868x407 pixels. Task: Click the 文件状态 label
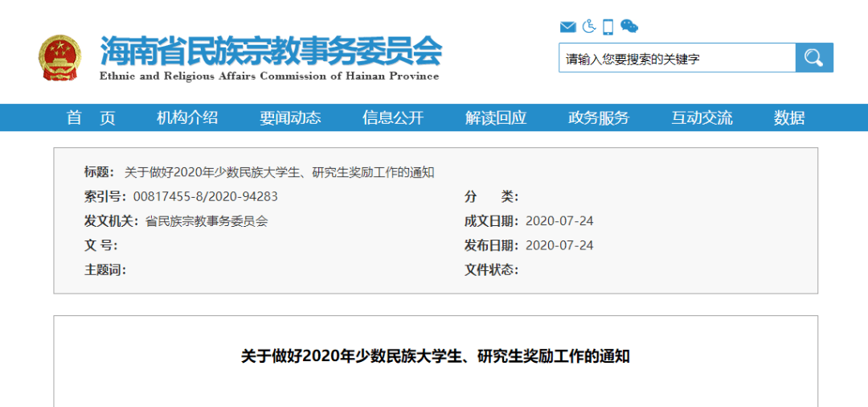(492, 269)
